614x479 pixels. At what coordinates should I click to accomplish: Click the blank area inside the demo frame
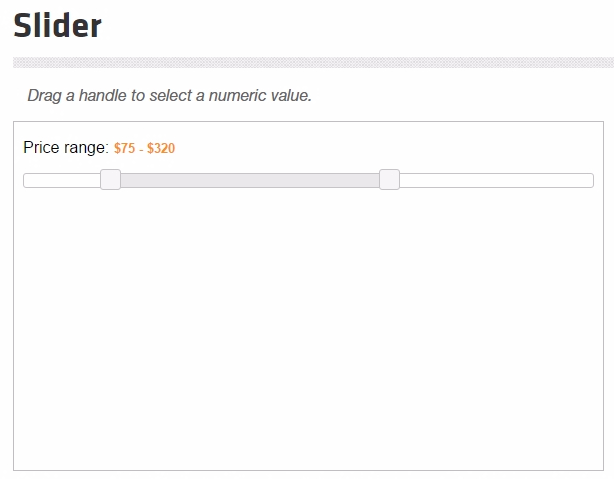click(309, 329)
